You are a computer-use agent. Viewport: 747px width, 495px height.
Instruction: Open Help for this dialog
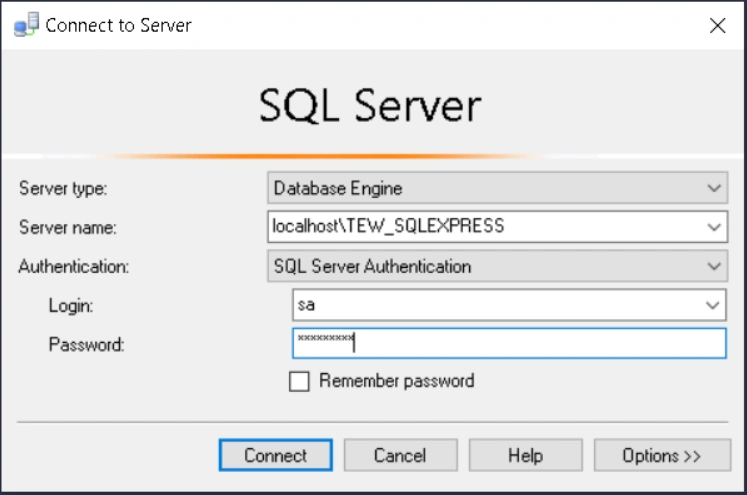click(x=525, y=456)
